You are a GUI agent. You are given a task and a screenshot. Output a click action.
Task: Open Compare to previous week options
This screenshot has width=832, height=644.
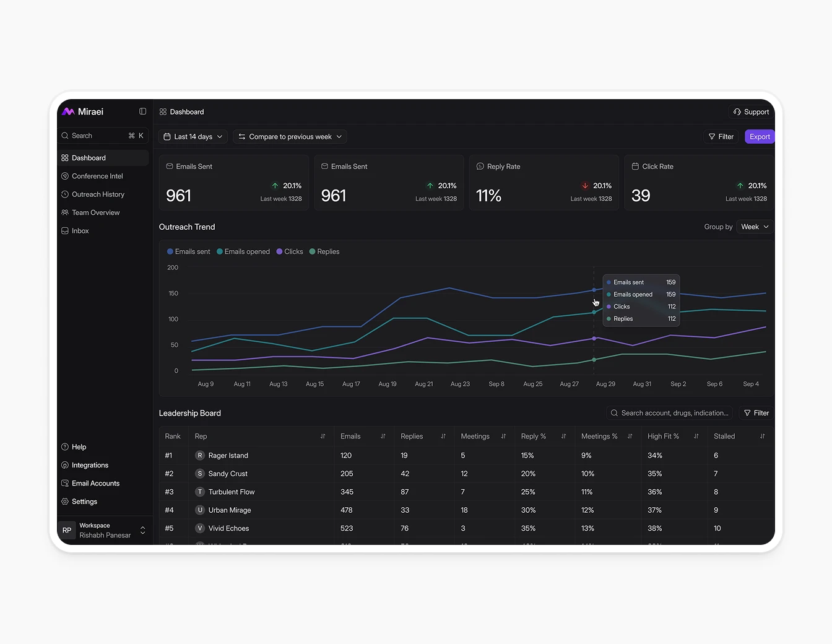coord(290,136)
